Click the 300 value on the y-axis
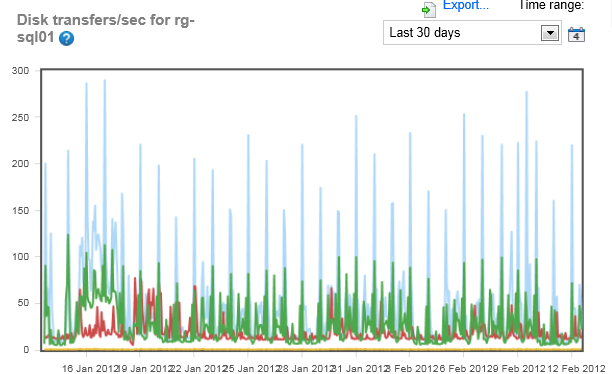This screenshot has height=374, width=612. [20, 71]
